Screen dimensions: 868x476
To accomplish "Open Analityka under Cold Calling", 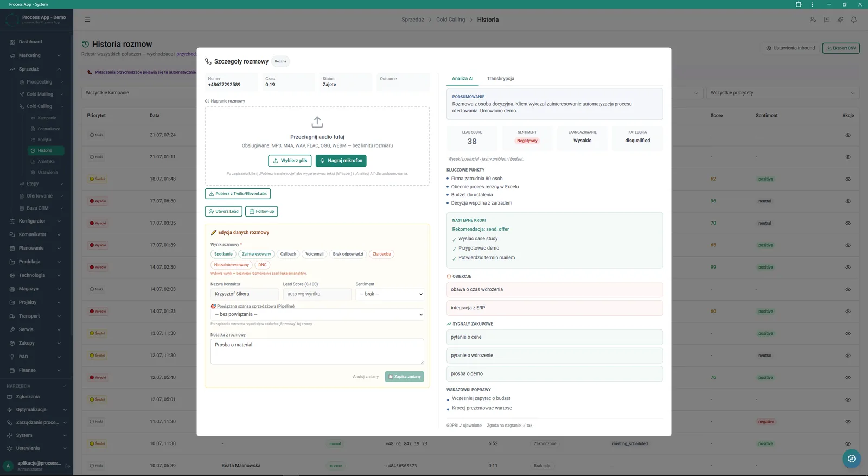I will [47, 161].
